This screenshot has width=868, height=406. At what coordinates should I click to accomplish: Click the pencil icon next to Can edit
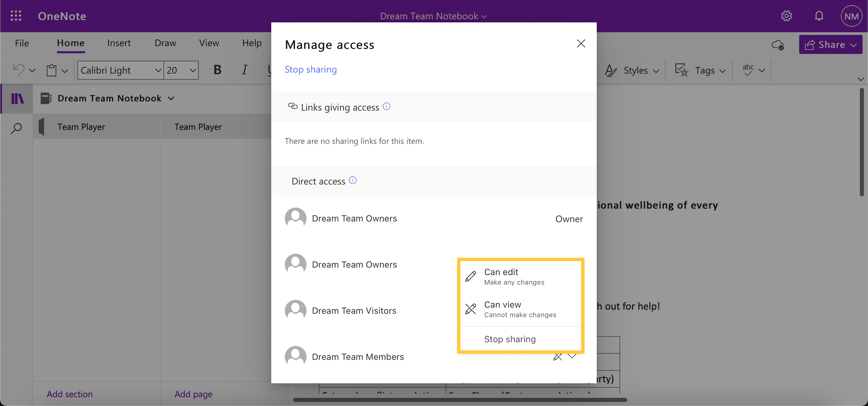tap(471, 276)
